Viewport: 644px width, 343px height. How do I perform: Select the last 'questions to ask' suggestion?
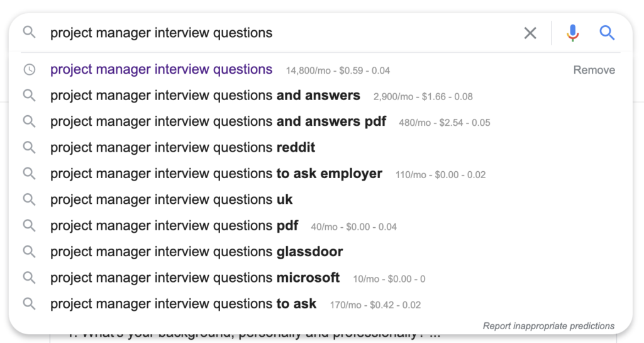coord(183,303)
